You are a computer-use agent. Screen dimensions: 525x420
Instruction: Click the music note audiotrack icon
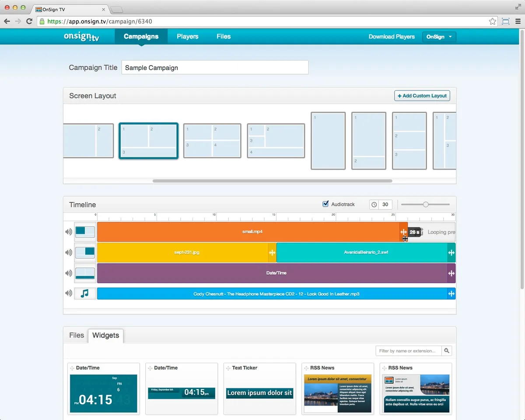(x=85, y=293)
